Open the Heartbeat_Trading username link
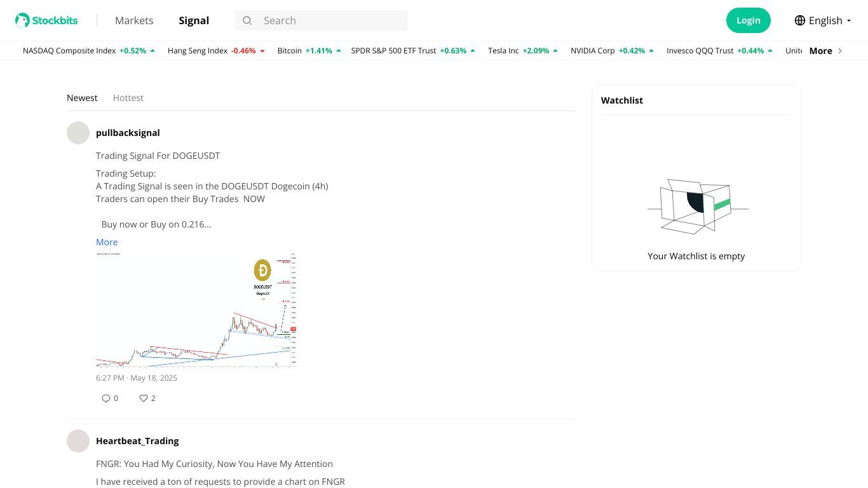This screenshot has height=488, width=868. coord(137,441)
